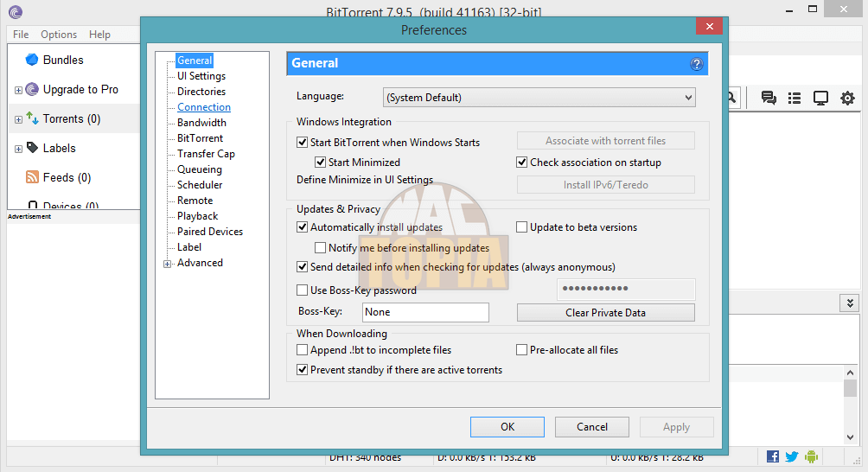Click the Labels tag icon
This screenshot has width=868, height=472.
coord(32,148)
